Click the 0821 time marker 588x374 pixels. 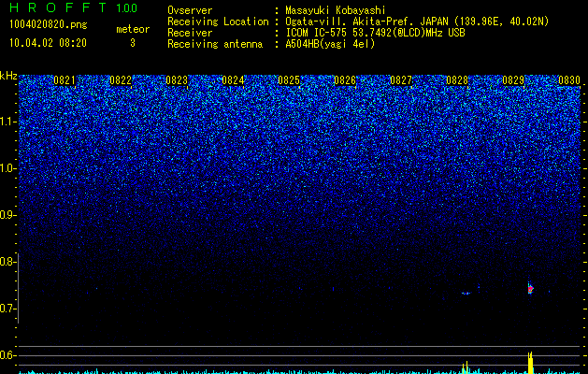point(65,80)
